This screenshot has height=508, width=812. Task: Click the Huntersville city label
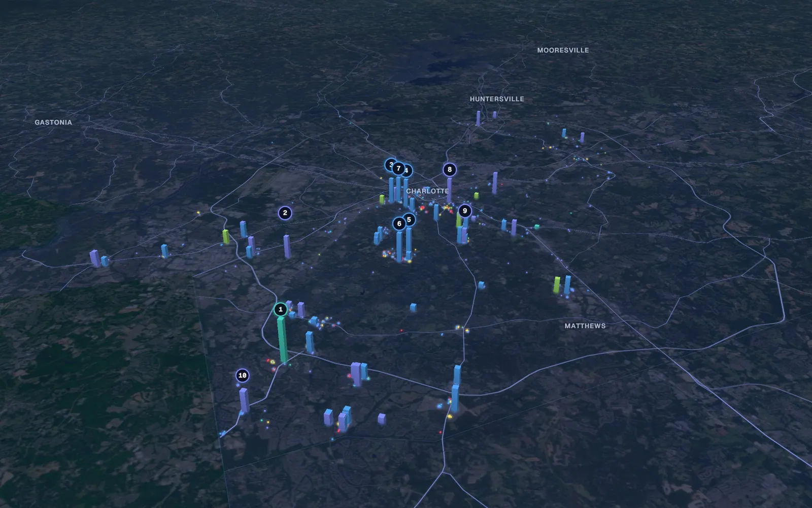tap(497, 99)
